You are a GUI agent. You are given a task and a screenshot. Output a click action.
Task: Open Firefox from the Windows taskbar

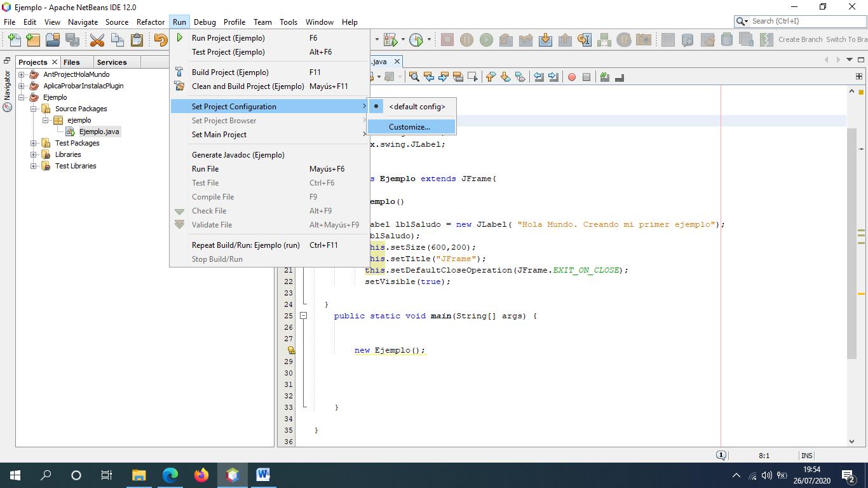point(201,475)
